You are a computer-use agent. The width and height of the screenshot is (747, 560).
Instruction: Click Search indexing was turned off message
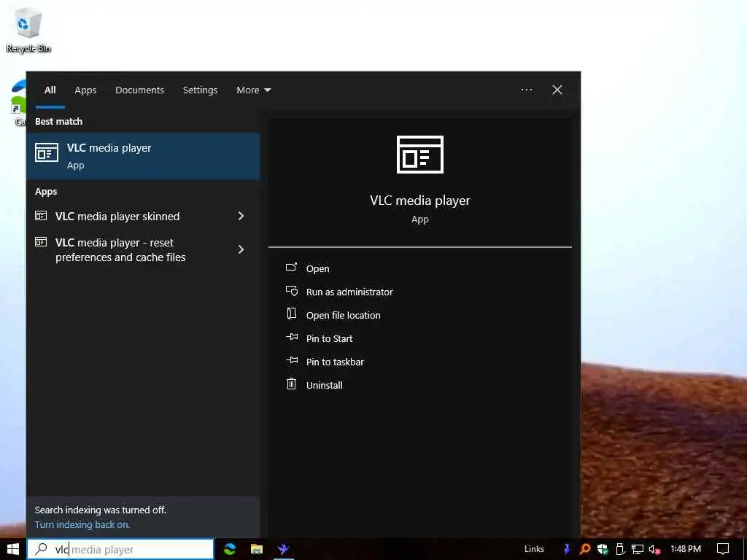tap(101, 510)
